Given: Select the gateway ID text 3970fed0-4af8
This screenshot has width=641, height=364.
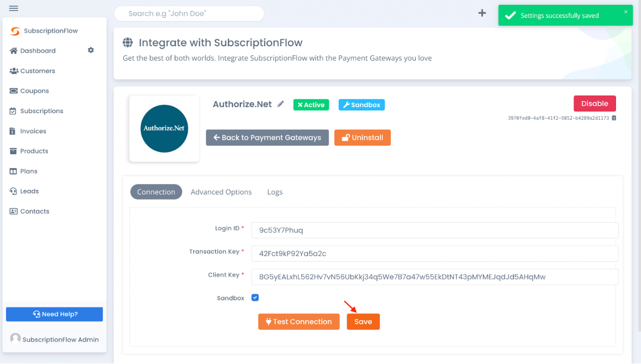Looking at the screenshot, I should tap(558, 118).
